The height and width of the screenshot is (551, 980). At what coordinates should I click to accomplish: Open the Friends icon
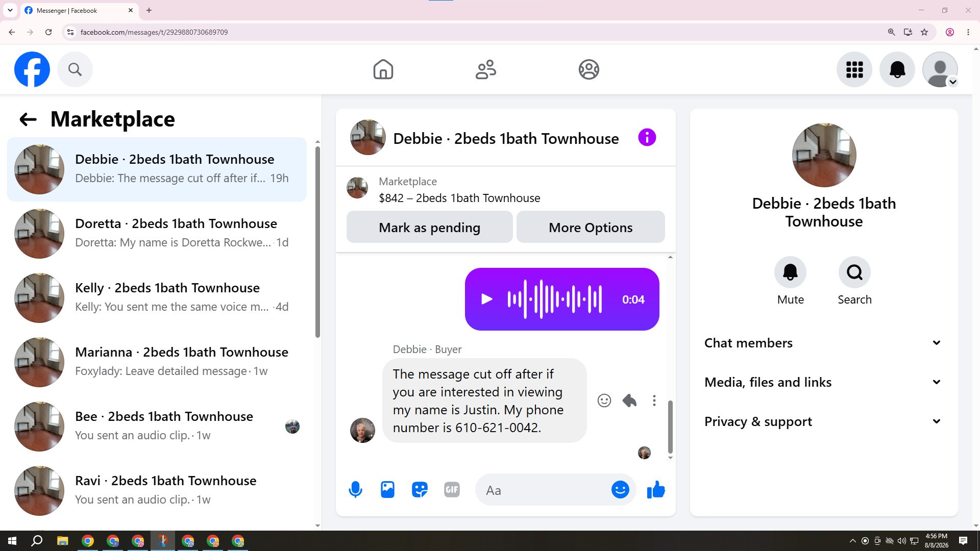click(x=486, y=69)
